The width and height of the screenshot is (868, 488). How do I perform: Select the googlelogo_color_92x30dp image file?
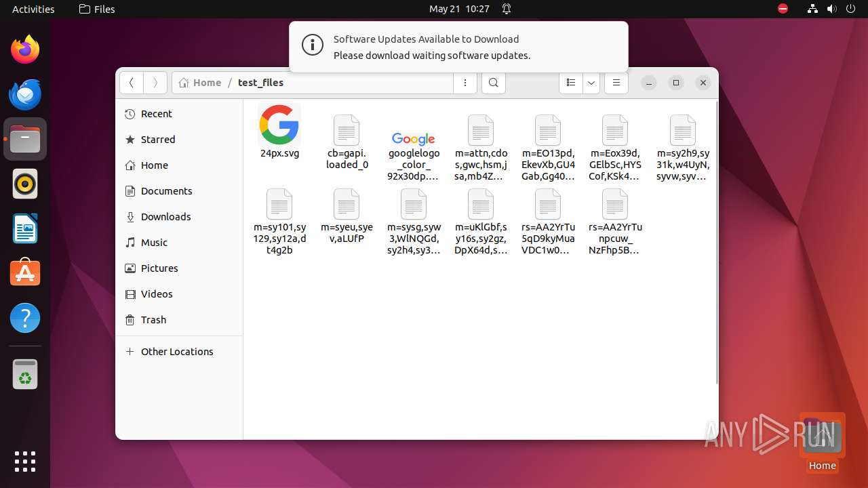tap(414, 138)
